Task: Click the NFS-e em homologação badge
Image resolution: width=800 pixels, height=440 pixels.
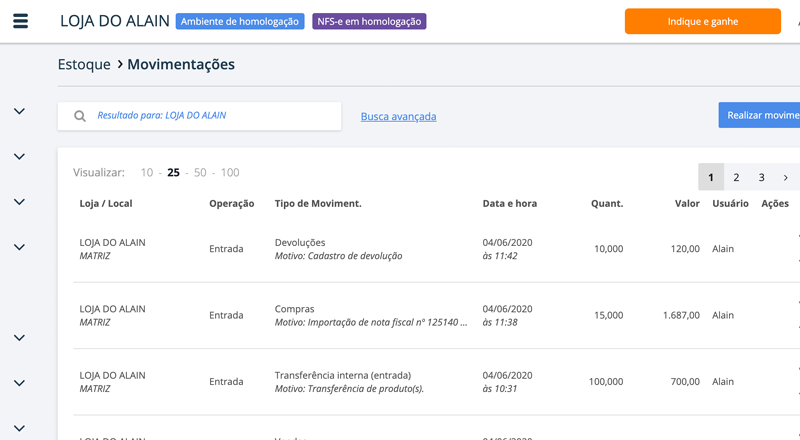Action: (369, 22)
